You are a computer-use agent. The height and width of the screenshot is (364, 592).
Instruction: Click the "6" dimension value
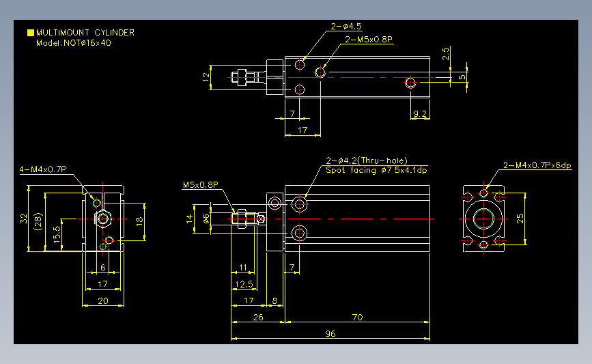tap(103, 267)
